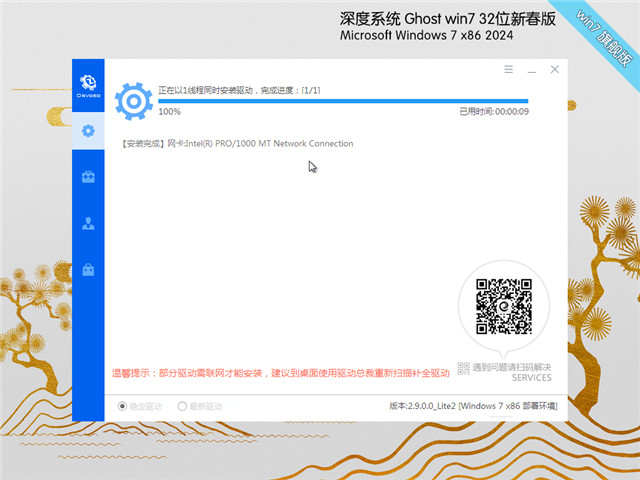
Task: Close the driver installer window
Action: (x=555, y=69)
